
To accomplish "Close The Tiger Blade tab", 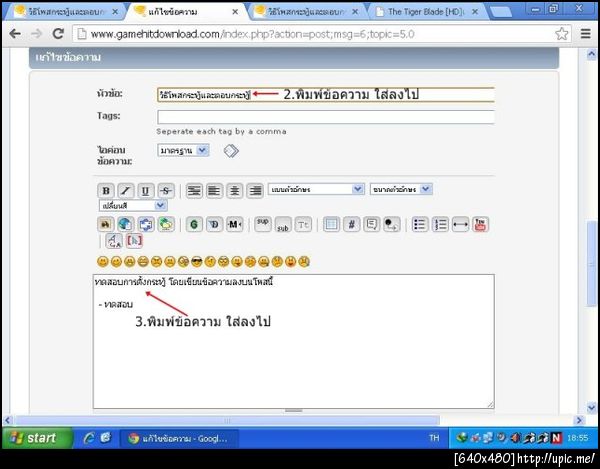I will 475,12.
